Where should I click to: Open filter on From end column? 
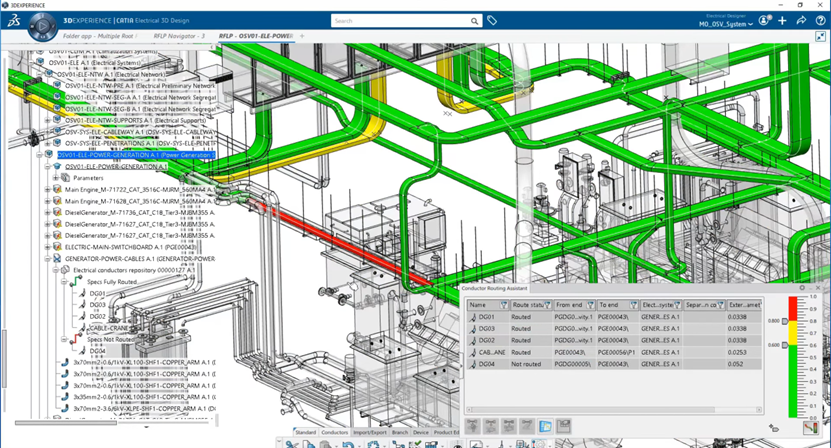pyautogui.click(x=590, y=305)
